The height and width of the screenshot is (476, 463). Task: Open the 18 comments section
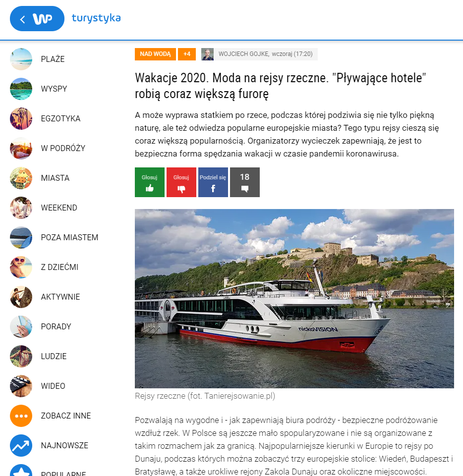244,182
